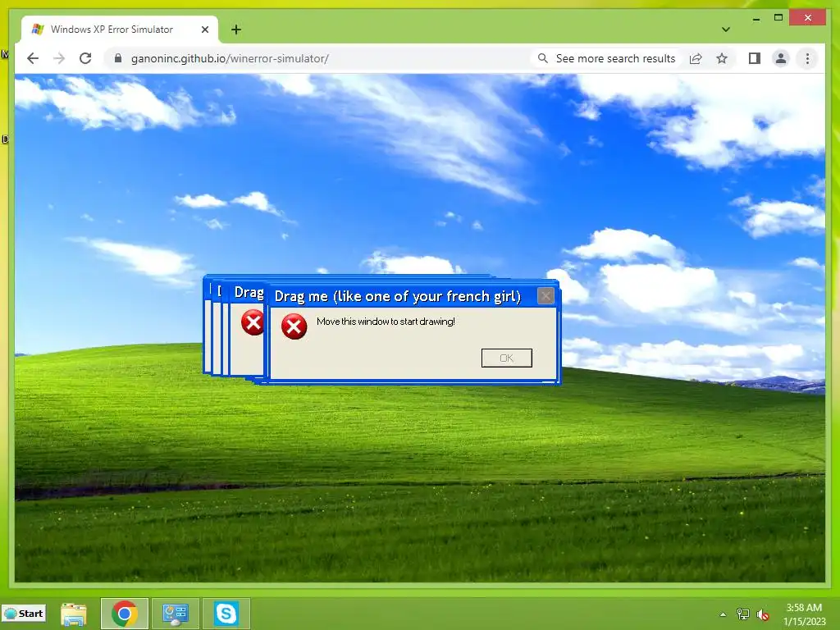The width and height of the screenshot is (840, 630).
Task: Close the Windows XP Error Simulator tab
Action: pos(204,30)
